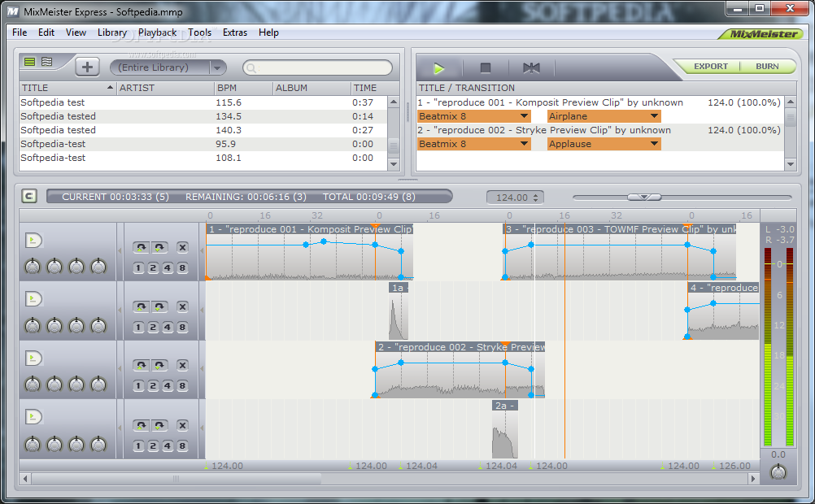This screenshot has height=504, width=815.
Task: Click the BPM column header
Action: tap(244, 88)
